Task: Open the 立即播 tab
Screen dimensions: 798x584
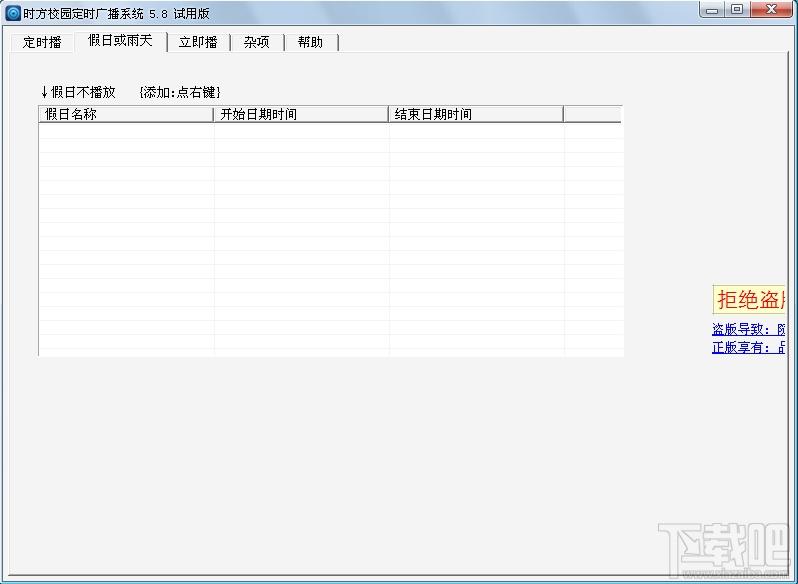Action: click(198, 42)
